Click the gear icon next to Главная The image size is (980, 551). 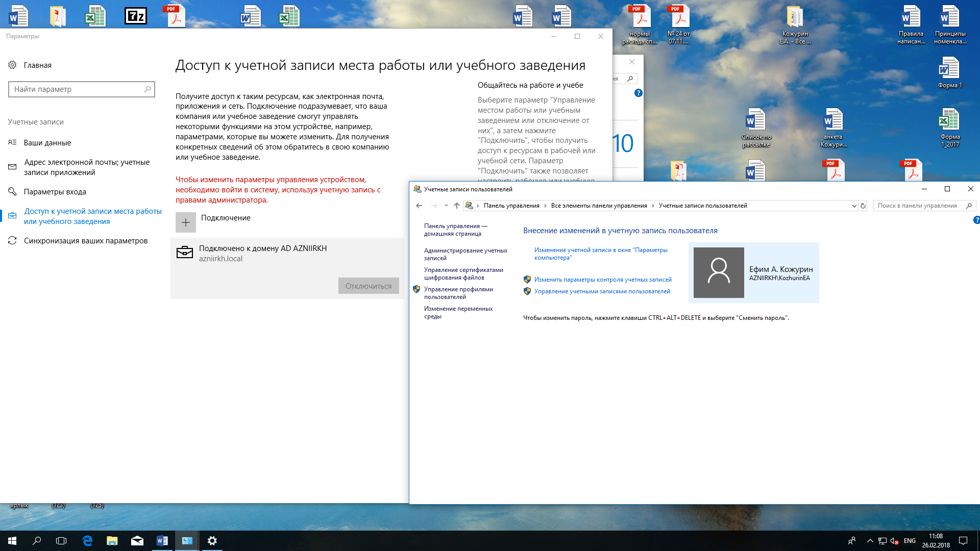[x=12, y=65]
